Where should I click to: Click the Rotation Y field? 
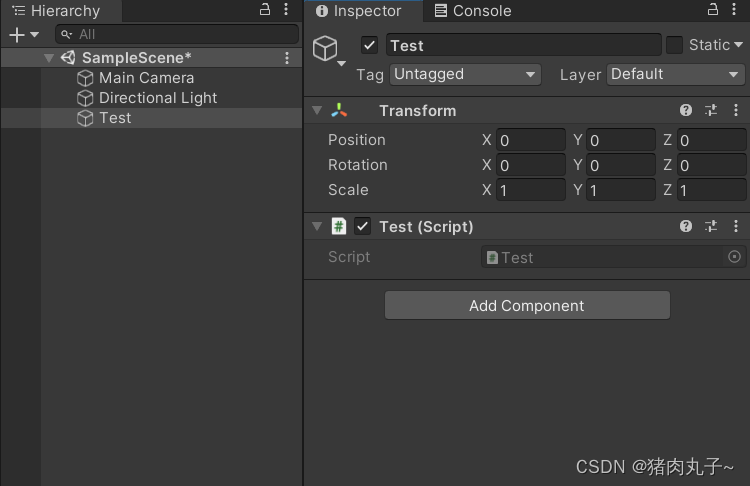coord(621,165)
